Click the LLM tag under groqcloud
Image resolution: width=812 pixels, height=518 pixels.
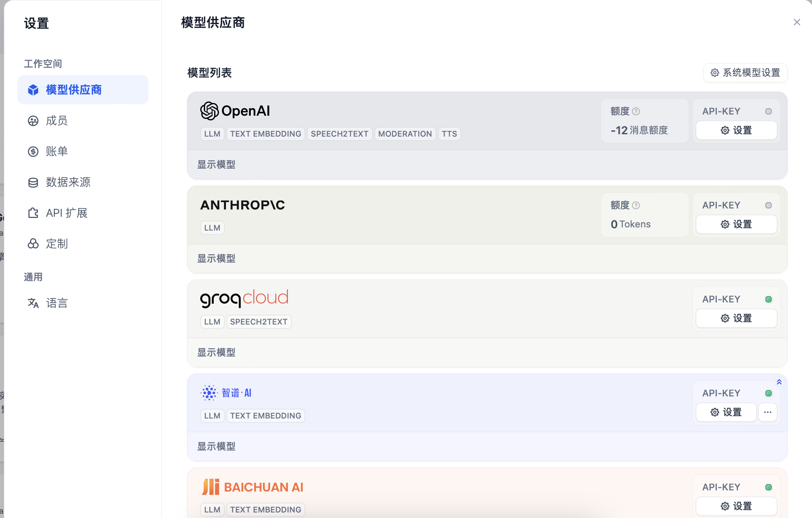coord(212,322)
